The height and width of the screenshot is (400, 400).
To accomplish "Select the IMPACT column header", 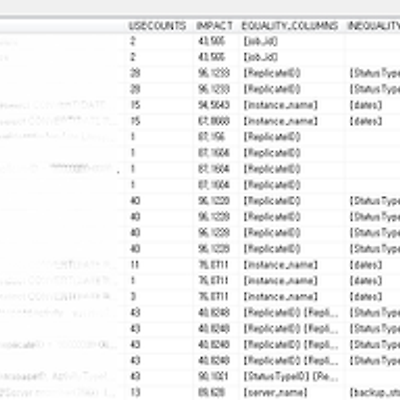I will 214,26.
